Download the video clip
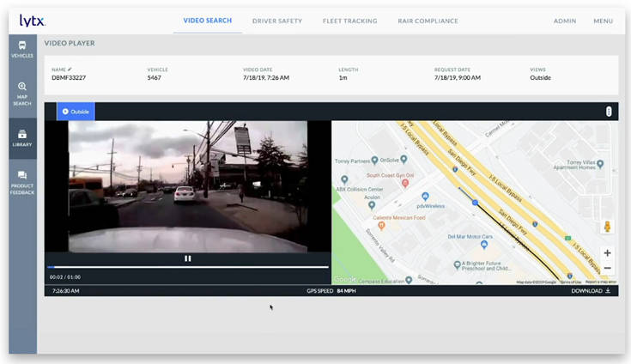The height and width of the screenshot is (364, 631). tap(591, 290)
